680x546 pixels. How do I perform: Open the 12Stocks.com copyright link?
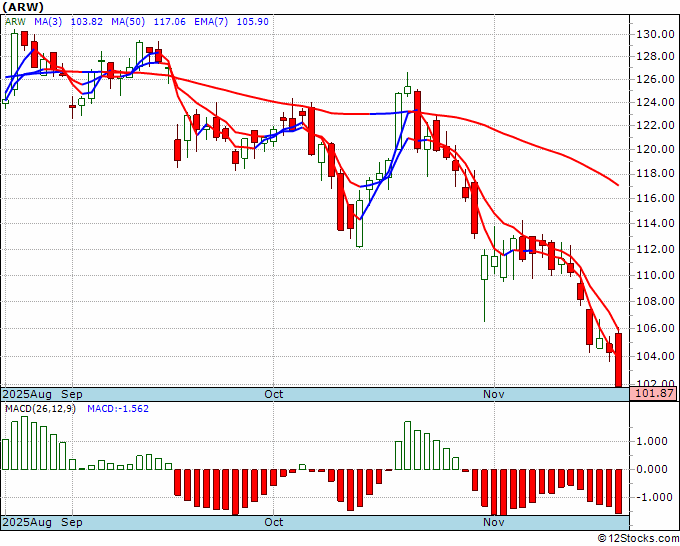(638, 539)
